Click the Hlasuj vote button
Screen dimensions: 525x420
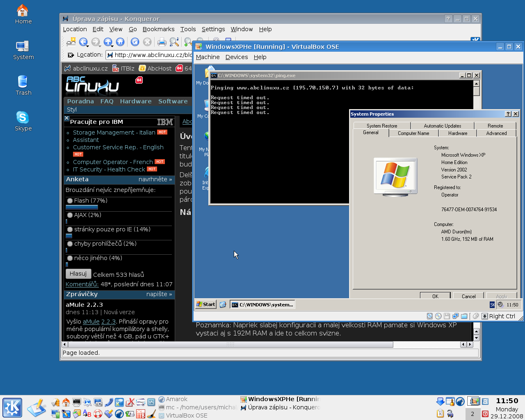(x=78, y=274)
